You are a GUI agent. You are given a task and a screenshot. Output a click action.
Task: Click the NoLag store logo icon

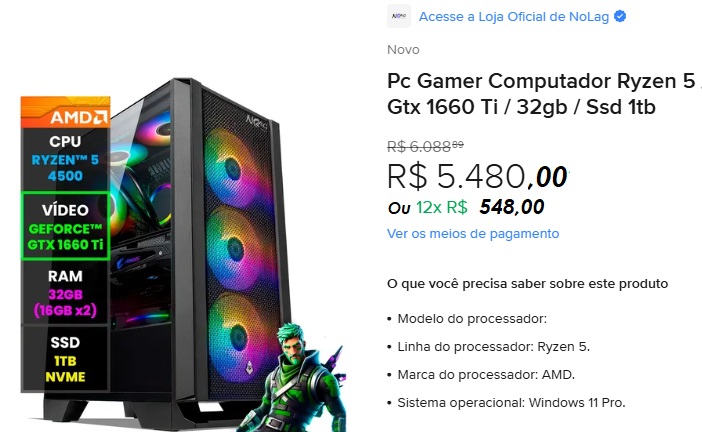click(398, 16)
